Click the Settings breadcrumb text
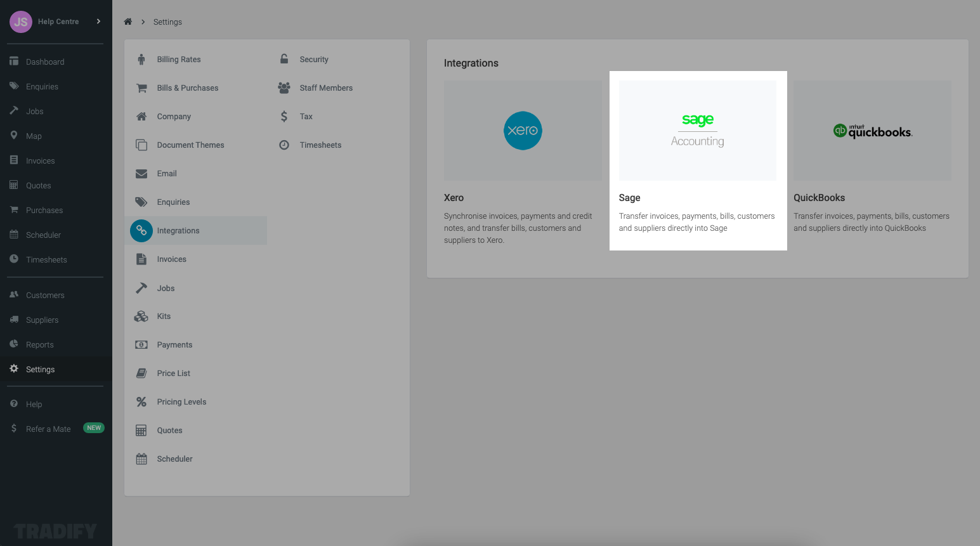The height and width of the screenshot is (546, 980). pyautogui.click(x=167, y=22)
